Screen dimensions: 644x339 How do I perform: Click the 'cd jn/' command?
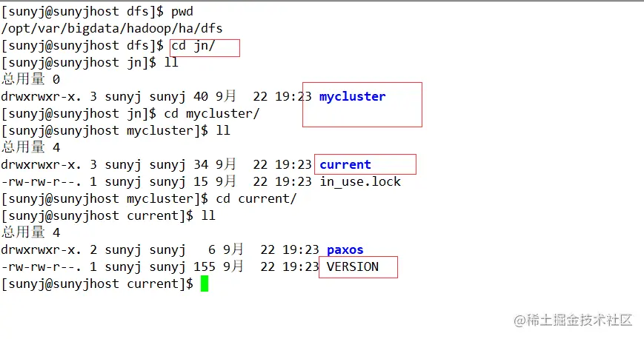tap(193, 46)
